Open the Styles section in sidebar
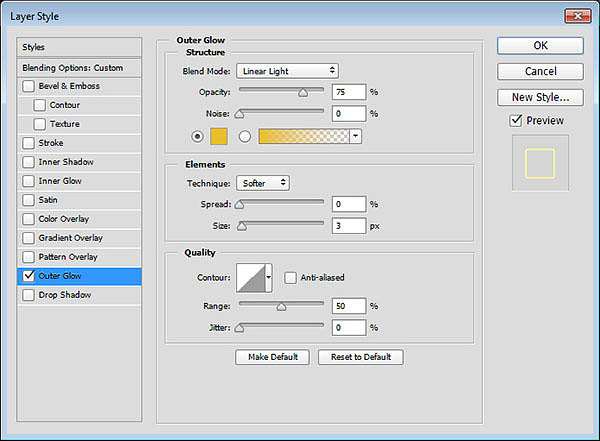The width and height of the screenshot is (600, 441). pyautogui.click(x=79, y=47)
